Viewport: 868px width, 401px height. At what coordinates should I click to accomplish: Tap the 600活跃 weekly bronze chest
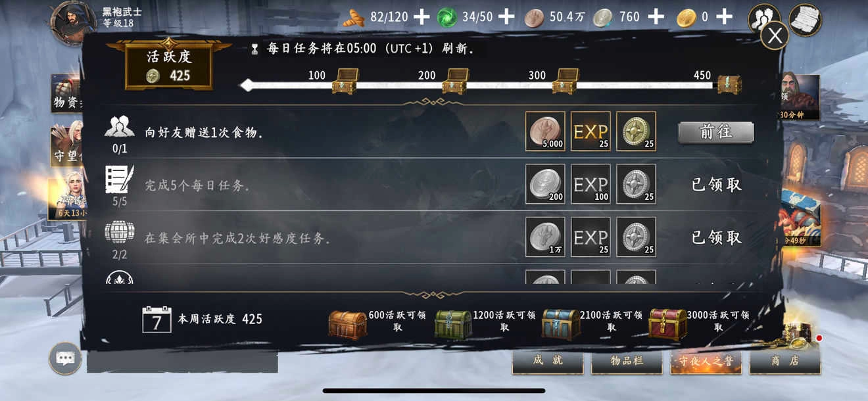tap(347, 325)
